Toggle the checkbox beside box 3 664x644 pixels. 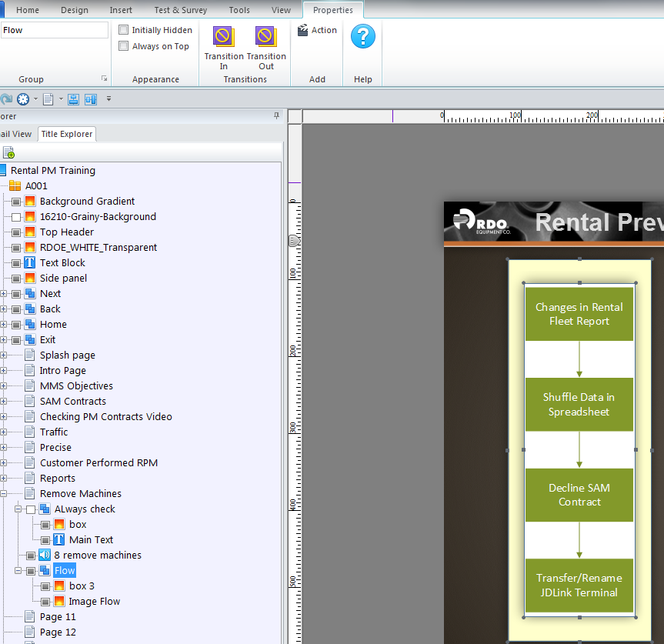(45, 586)
